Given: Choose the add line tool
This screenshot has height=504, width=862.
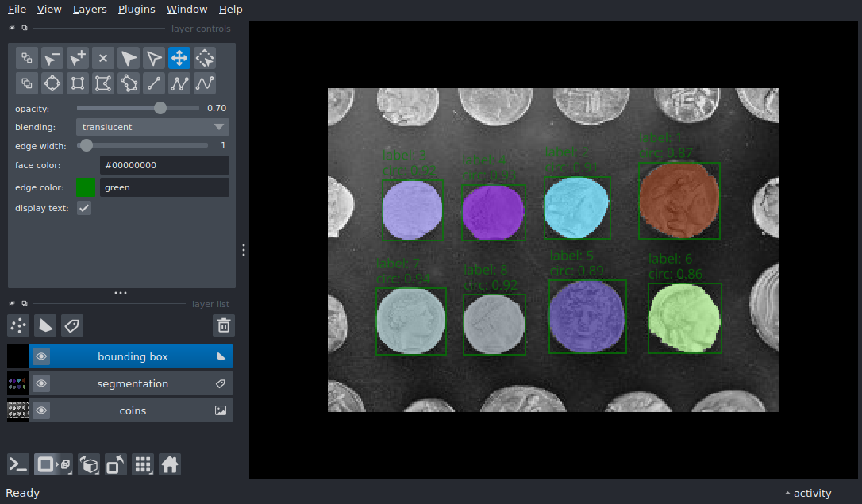Looking at the screenshot, I should coord(154,83).
